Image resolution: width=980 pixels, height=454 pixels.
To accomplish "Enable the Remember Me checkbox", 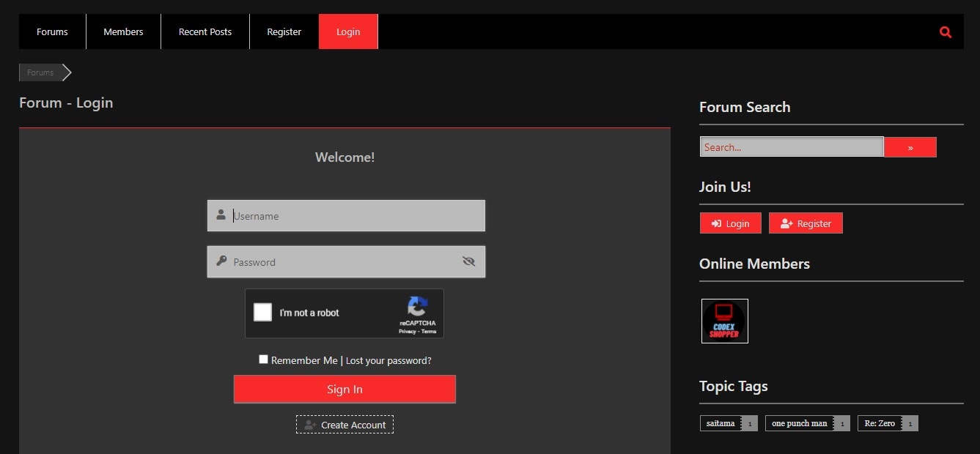I will (263, 359).
